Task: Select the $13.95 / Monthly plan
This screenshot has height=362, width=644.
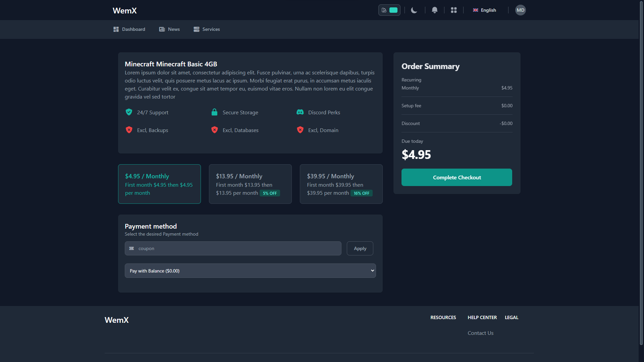Action: pyautogui.click(x=250, y=184)
